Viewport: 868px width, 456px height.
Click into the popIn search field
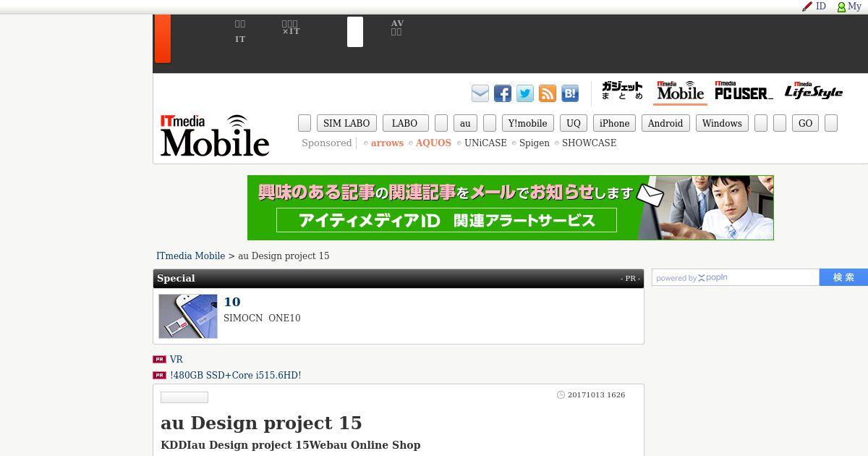pyautogui.click(x=736, y=277)
